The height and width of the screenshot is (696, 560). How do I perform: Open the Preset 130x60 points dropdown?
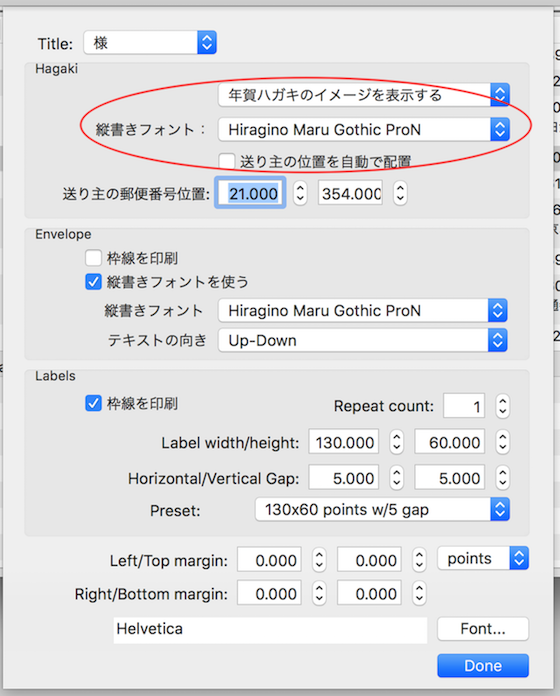pyautogui.click(x=382, y=510)
